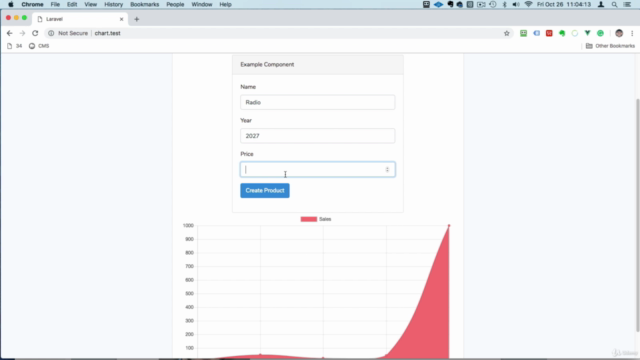This screenshot has width=640, height=360.
Task: Reload the chart.test page
Action: click(x=35, y=33)
